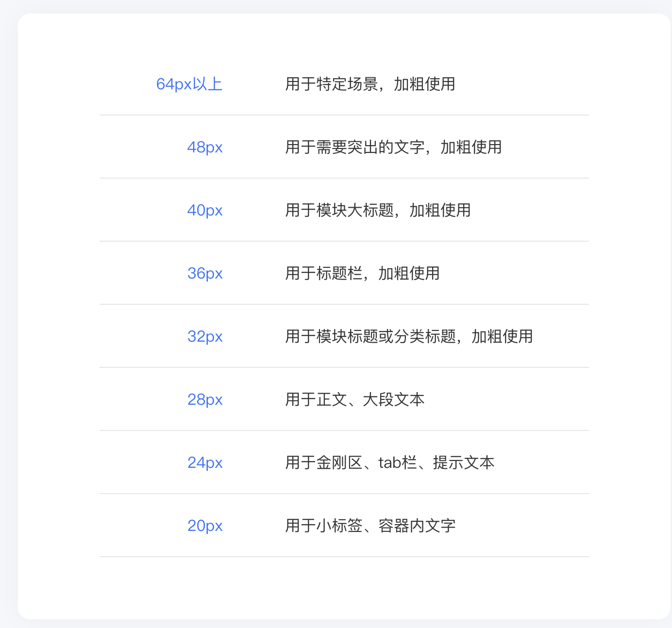672x628 pixels.
Task: Select the description "用于模块大标题，加粗使用"
Action: point(378,210)
